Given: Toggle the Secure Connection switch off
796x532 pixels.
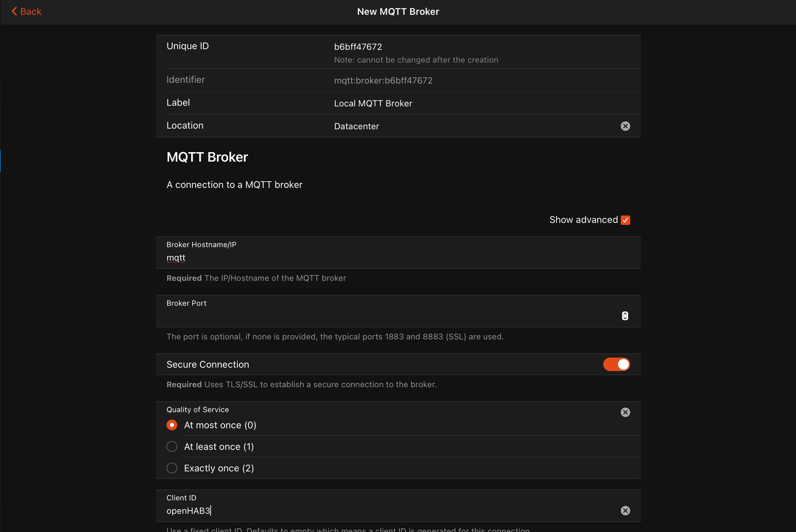Looking at the screenshot, I should point(616,364).
